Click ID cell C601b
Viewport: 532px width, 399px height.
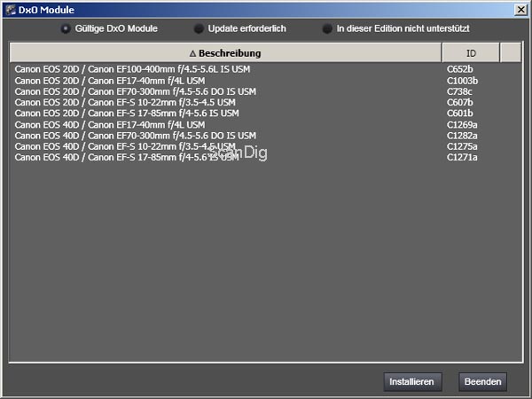pyautogui.click(x=459, y=113)
